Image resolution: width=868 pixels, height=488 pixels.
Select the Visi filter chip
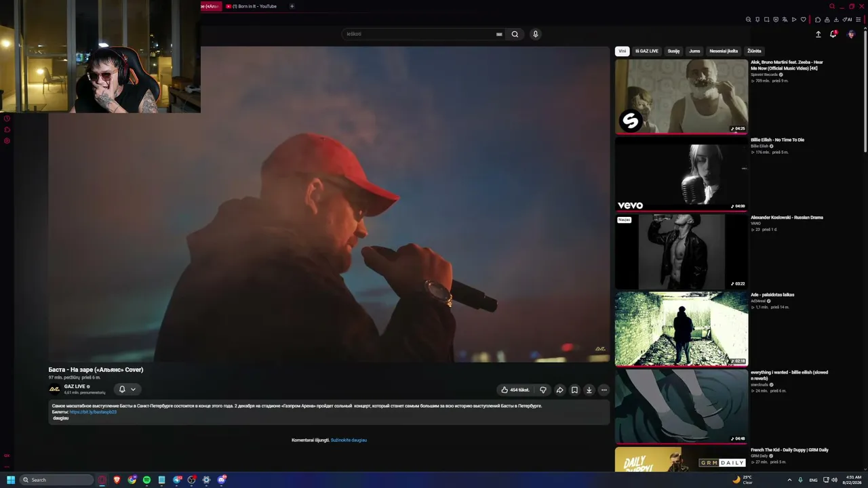[623, 51]
